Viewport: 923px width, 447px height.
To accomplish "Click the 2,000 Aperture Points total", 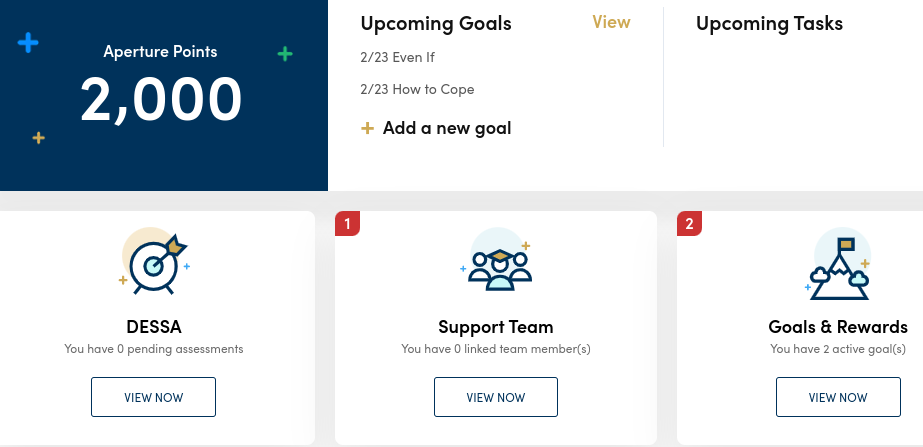I will coord(161,99).
